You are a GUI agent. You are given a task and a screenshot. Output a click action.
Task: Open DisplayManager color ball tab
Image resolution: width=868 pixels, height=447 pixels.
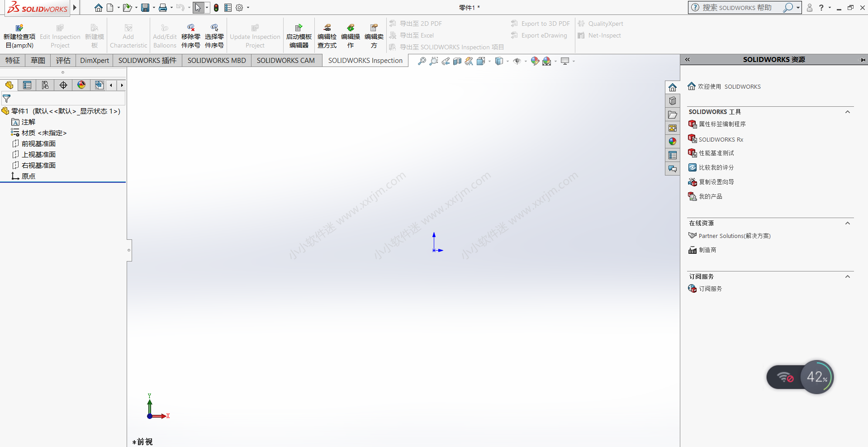coord(81,85)
